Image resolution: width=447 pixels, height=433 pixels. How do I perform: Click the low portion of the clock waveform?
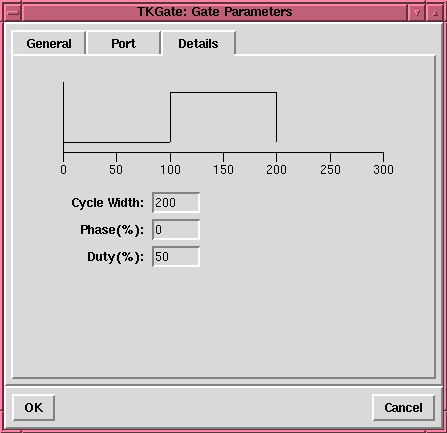(117, 142)
